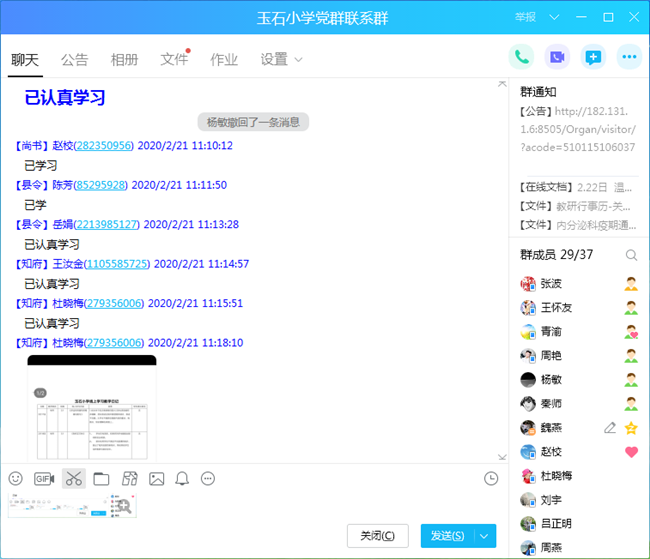Open the screenshot thumbnail in the input box
This screenshot has width=650, height=559.
click(72, 505)
